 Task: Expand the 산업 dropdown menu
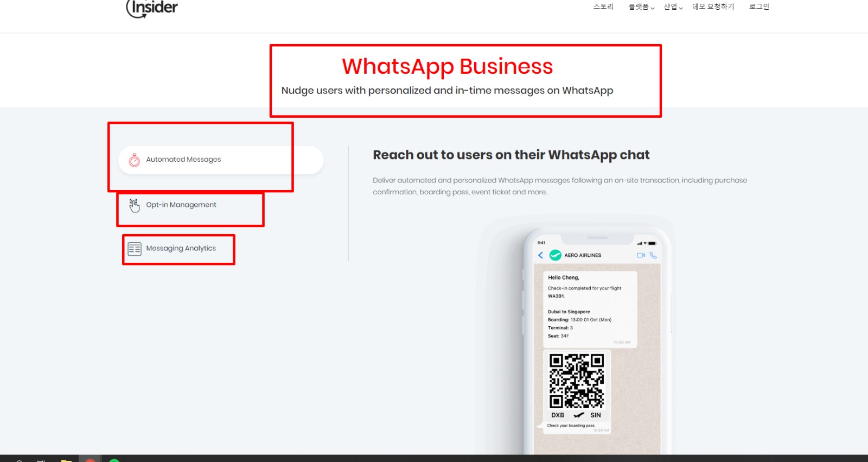(x=673, y=7)
